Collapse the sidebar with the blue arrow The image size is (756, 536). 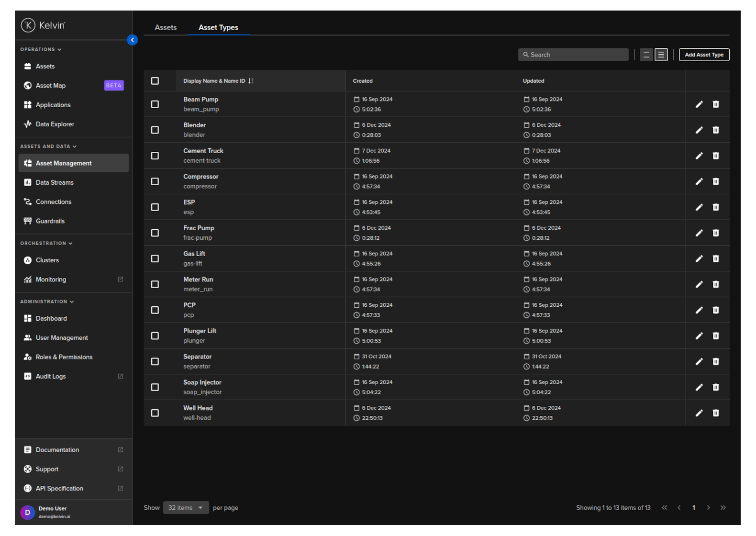coord(133,40)
